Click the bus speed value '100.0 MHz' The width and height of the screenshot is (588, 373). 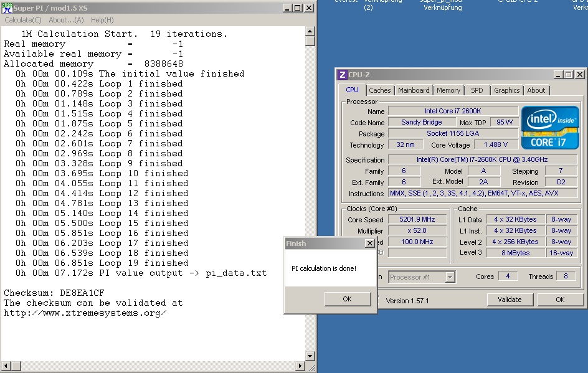[417, 242]
